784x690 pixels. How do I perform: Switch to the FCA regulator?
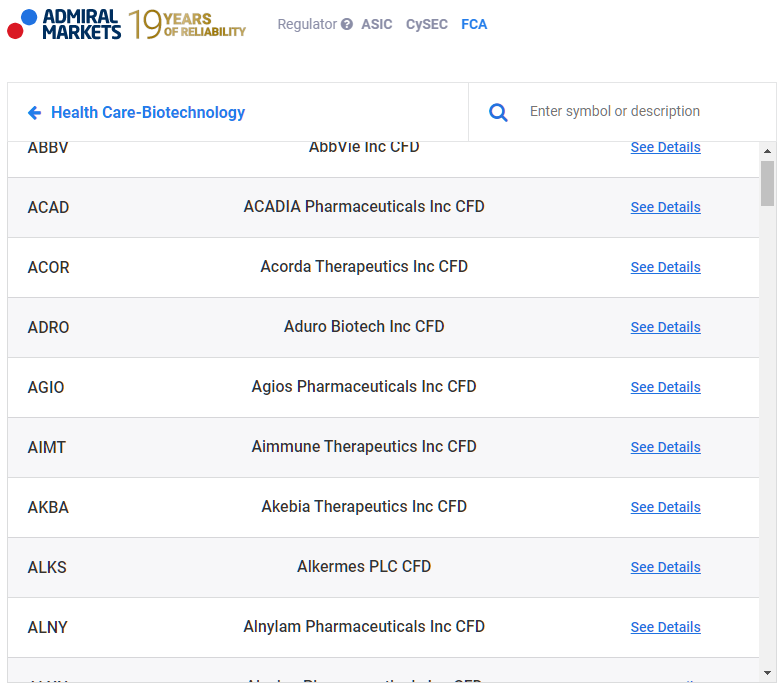coord(474,24)
